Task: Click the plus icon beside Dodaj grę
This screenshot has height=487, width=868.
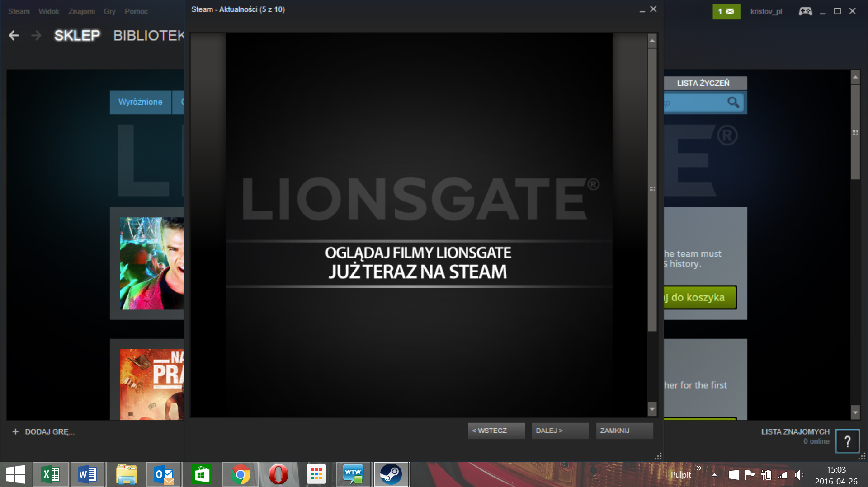Action: point(15,432)
